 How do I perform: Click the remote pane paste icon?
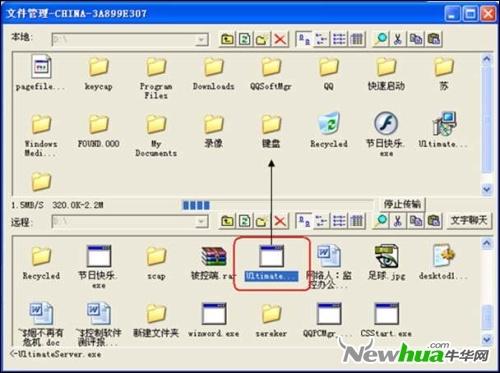tap(433, 221)
